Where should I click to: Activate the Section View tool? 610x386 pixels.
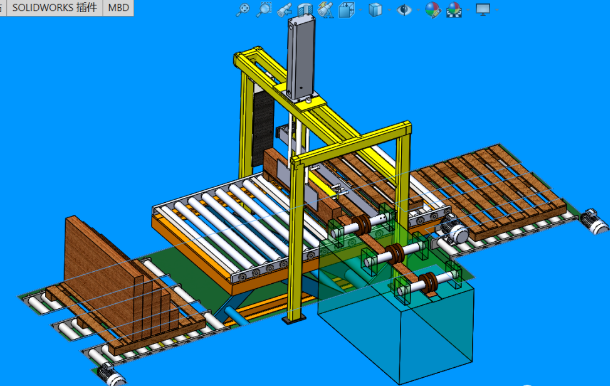pos(305,10)
